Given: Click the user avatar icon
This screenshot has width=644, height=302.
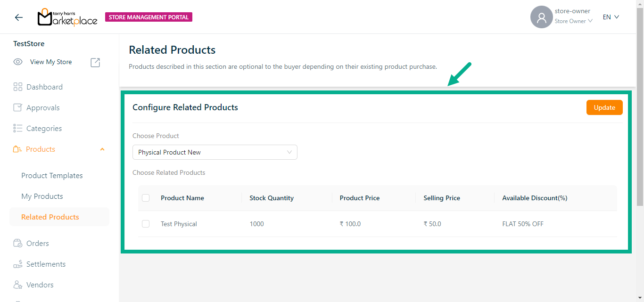Looking at the screenshot, I should tap(541, 17).
